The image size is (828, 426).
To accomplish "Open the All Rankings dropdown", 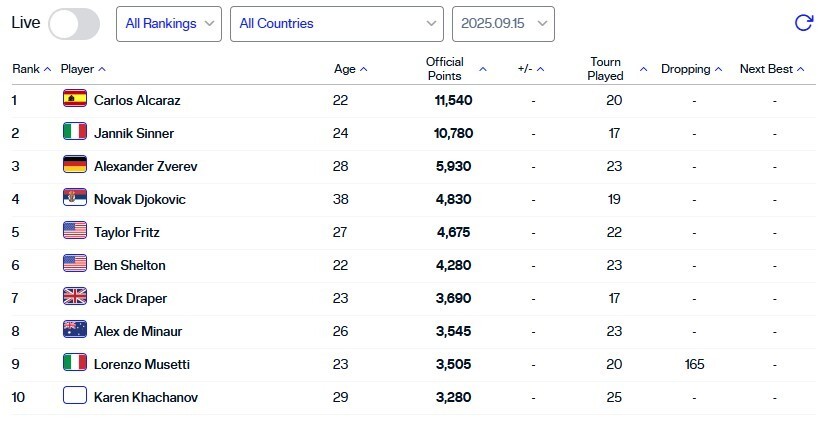I will (169, 23).
